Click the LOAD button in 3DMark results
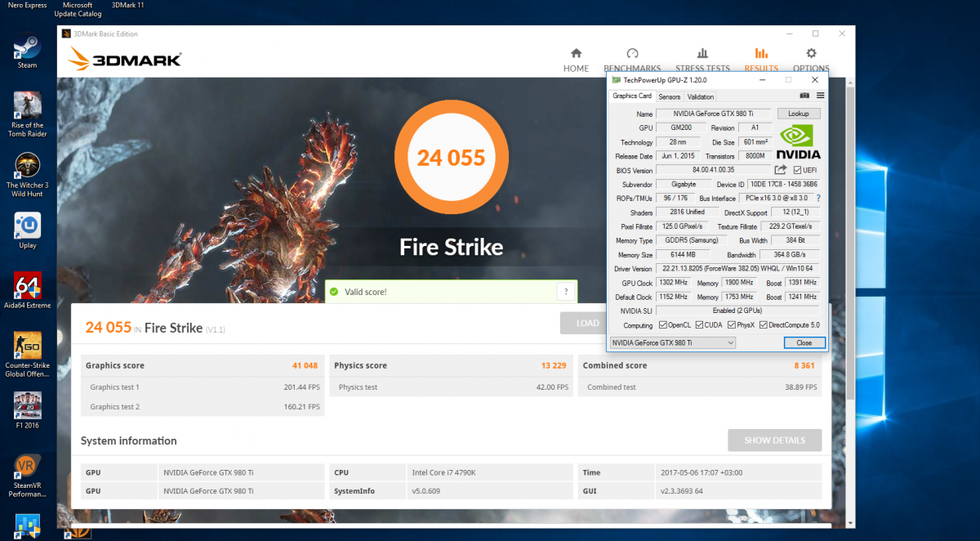980x541 pixels. pyautogui.click(x=586, y=323)
